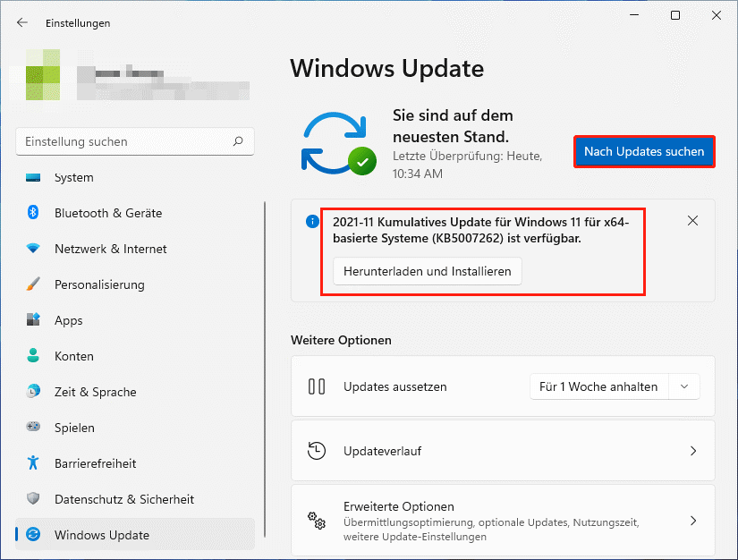
Task: Click the Netzwerk & Internet wifi icon
Action: point(33,249)
